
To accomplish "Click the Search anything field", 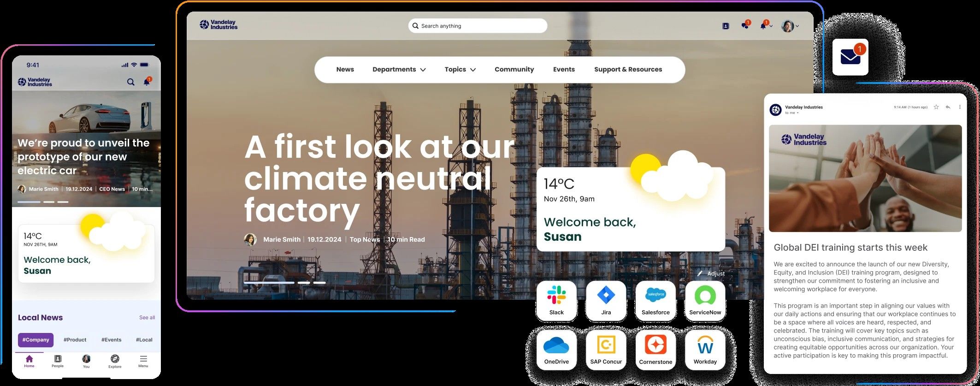I will [x=478, y=26].
